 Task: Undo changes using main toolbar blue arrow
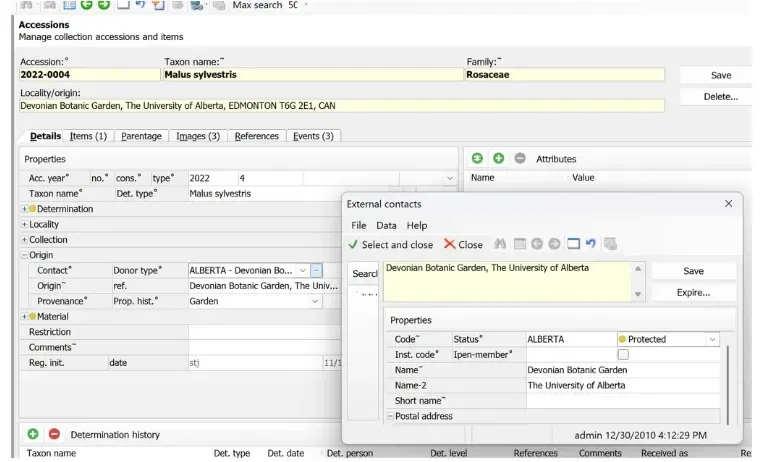point(140,5)
